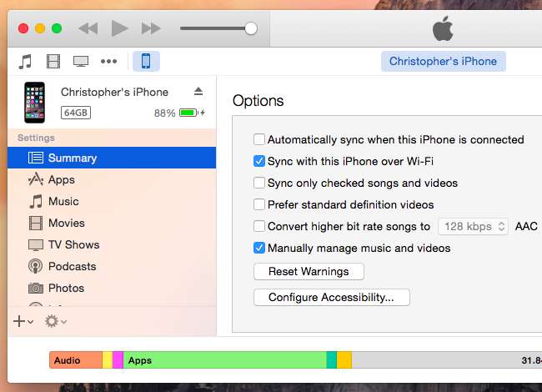The image size is (542, 392).
Task: Open the Summary settings pane
Action: (x=112, y=158)
